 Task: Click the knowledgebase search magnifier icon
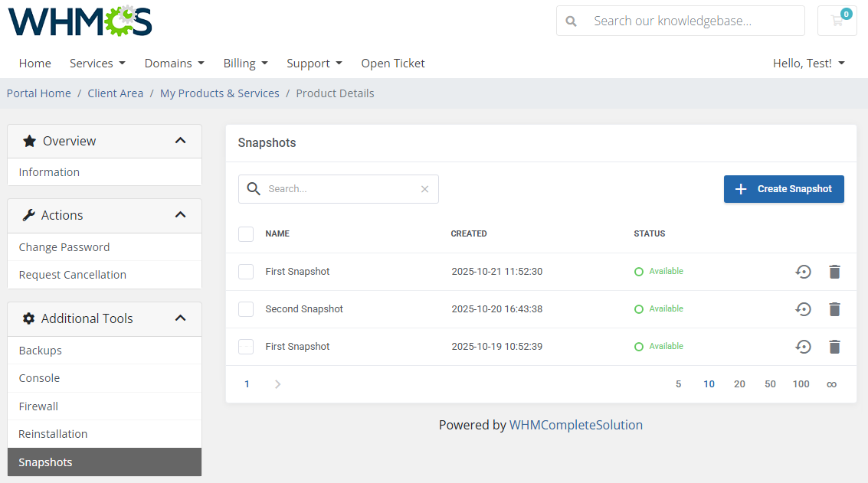click(571, 21)
